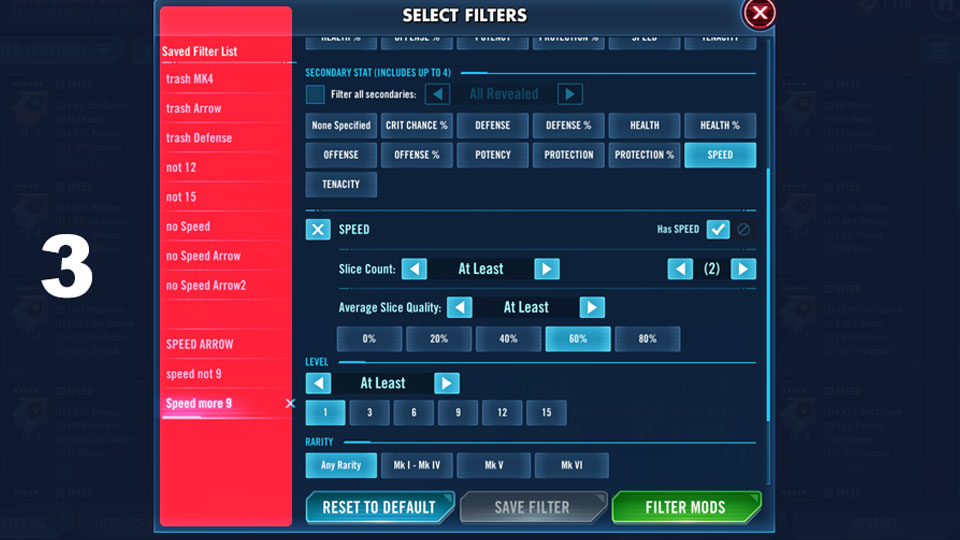The image size is (960, 540).
Task: Remove the SPEED secondary stat section
Action: (318, 230)
